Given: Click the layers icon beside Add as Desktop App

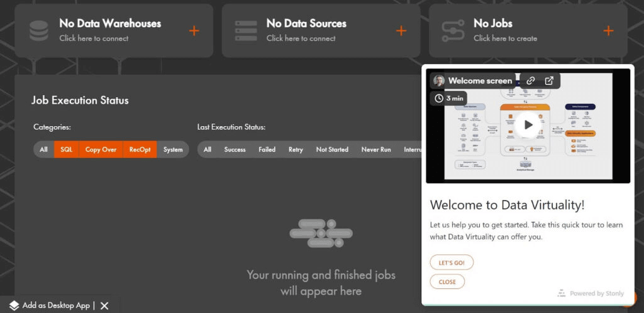Looking at the screenshot, I should click(14, 305).
